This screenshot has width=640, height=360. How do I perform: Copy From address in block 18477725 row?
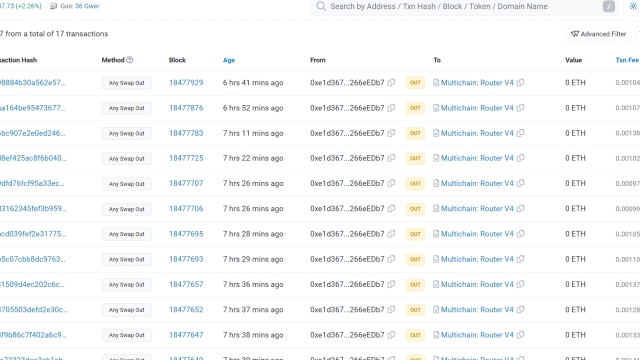click(x=391, y=158)
